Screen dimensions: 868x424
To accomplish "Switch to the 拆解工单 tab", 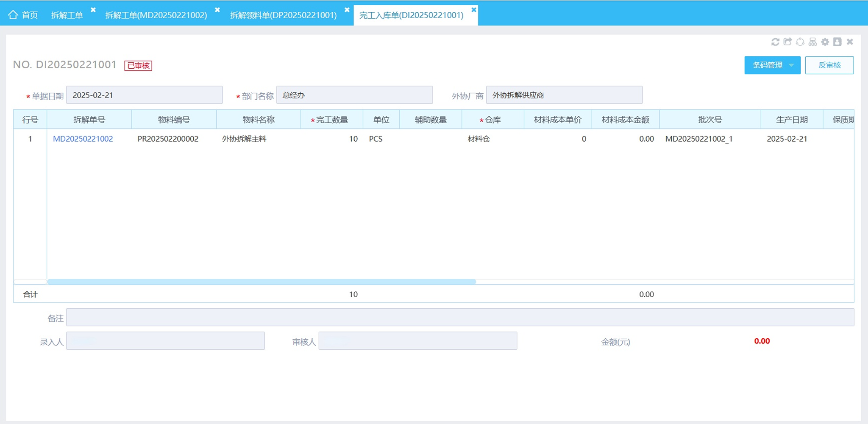I will coord(67,15).
